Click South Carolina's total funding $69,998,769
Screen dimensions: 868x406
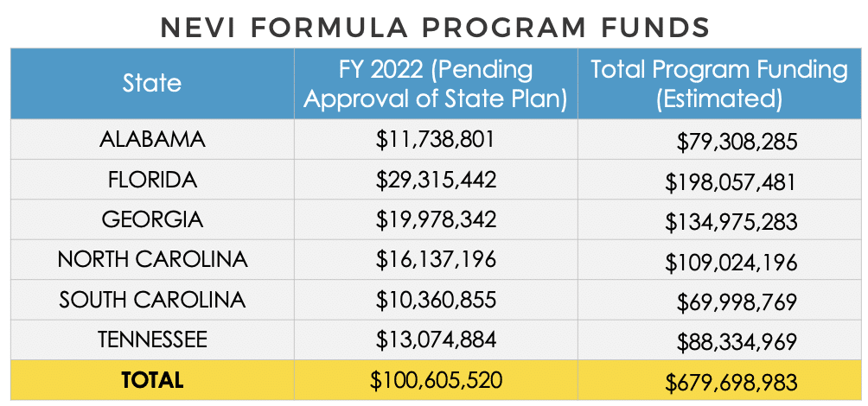click(x=737, y=302)
